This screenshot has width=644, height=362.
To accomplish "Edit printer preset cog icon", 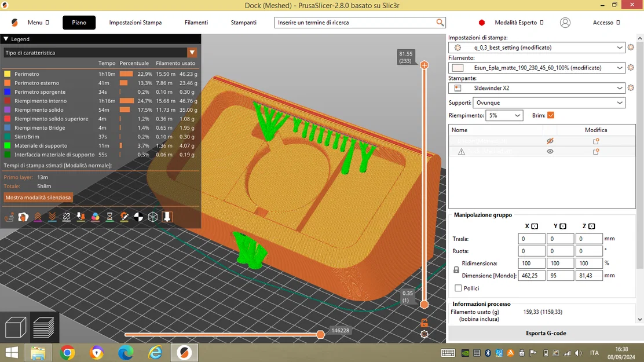I will pos(631,87).
